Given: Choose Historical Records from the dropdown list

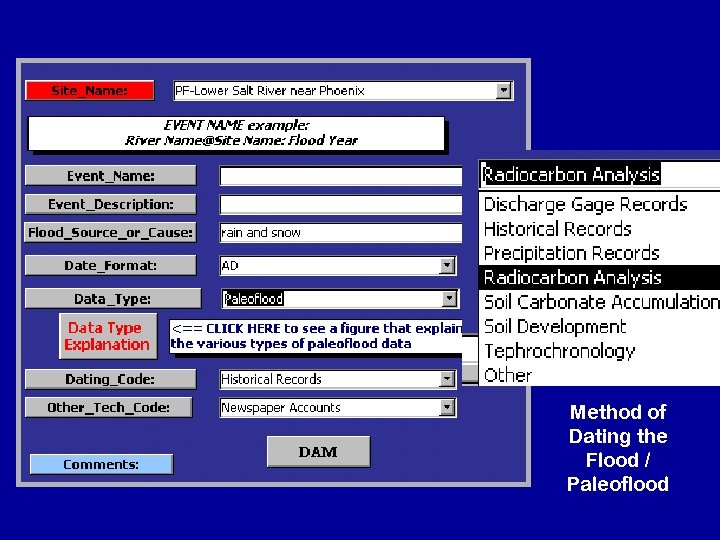Looking at the screenshot, I should coord(599,229).
